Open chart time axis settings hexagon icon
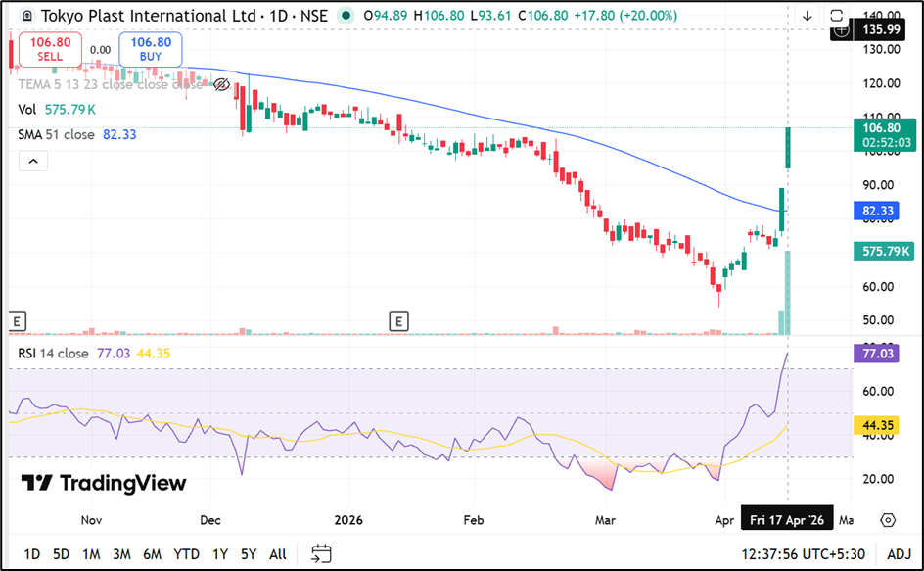The width and height of the screenshot is (924, 571). click(x=888, y=519)
